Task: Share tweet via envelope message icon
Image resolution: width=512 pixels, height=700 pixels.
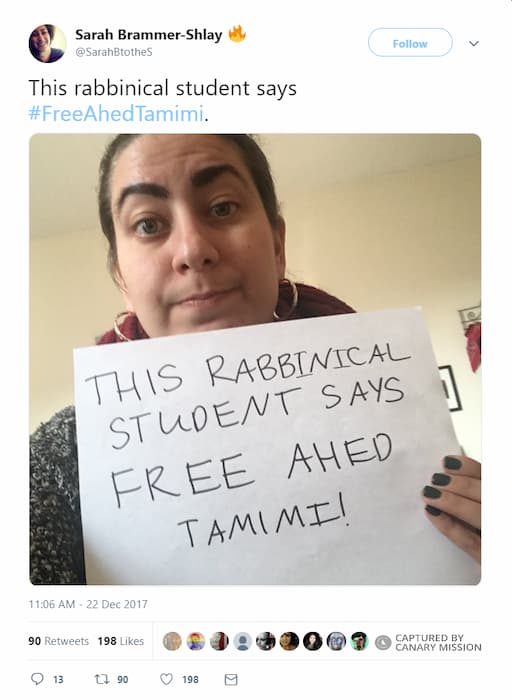Action: click(231, 679)
